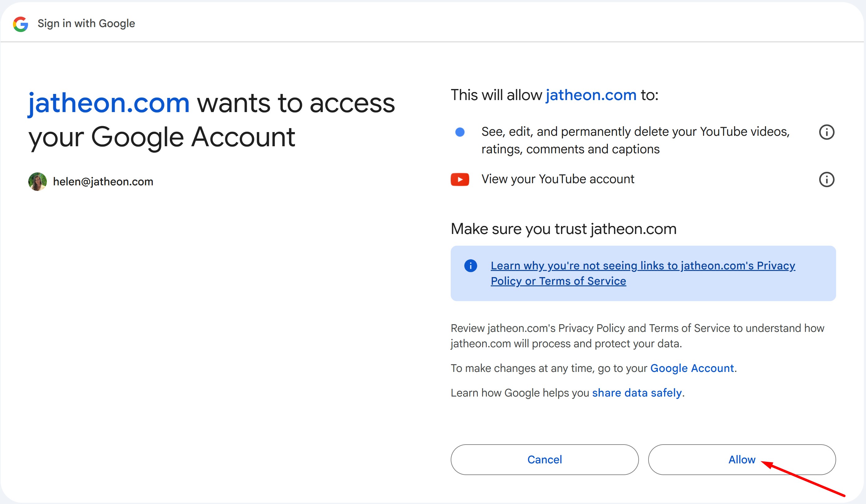Open info for YouTube delete permission

(x=827, y=132)
